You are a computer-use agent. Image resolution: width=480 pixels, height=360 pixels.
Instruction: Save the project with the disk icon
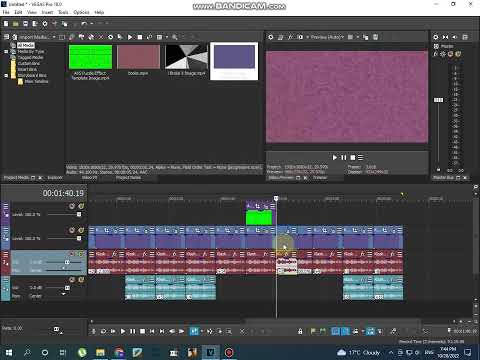pyautogui.click(x=25, y=24)
